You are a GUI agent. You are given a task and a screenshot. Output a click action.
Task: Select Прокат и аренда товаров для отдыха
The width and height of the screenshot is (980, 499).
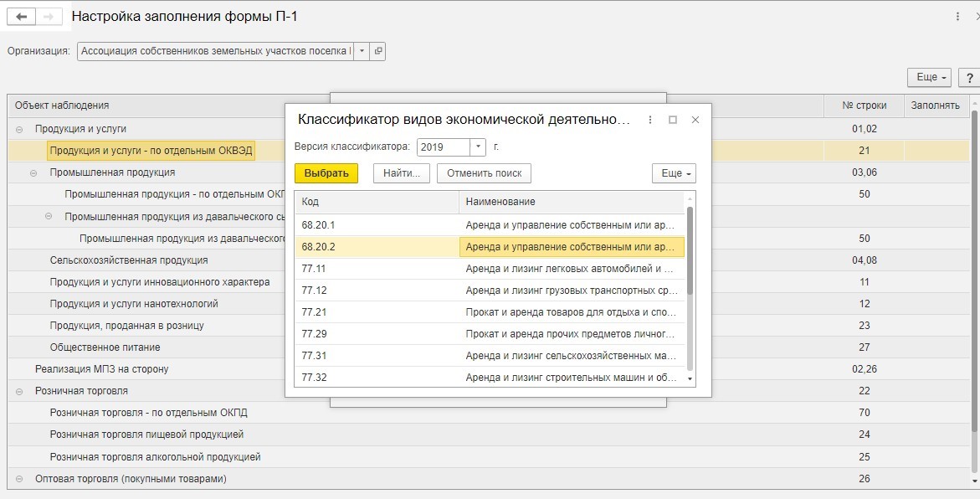pos(571,312)
